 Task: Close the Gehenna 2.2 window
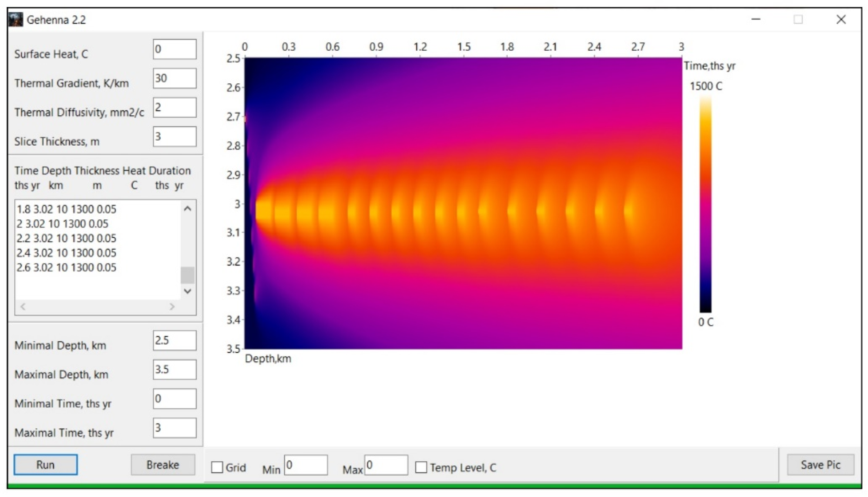tap(841, 19)
